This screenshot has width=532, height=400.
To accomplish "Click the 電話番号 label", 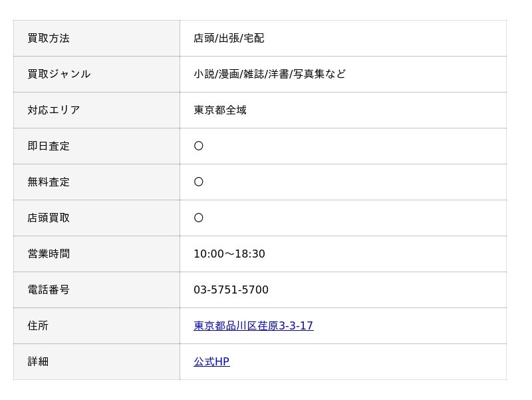I will (49, 290).
